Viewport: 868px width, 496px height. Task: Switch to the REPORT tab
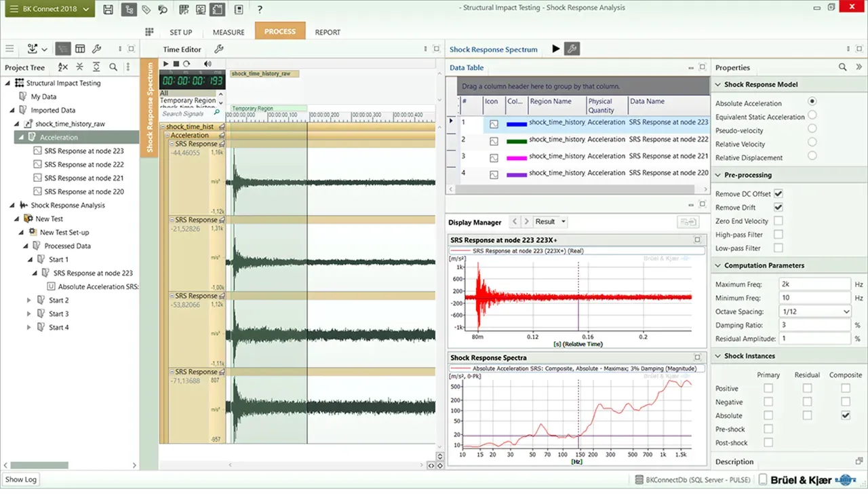click(x=328, y=32)
